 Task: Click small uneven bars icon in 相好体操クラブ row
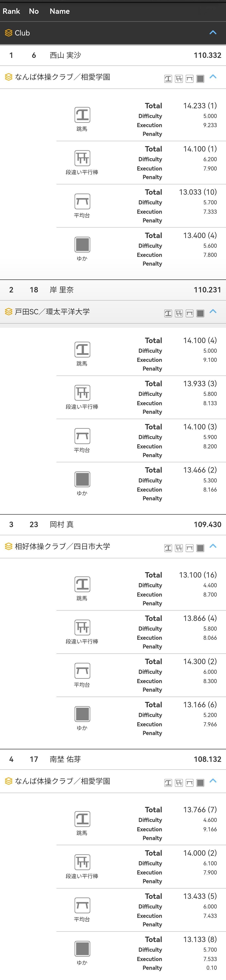179,548
